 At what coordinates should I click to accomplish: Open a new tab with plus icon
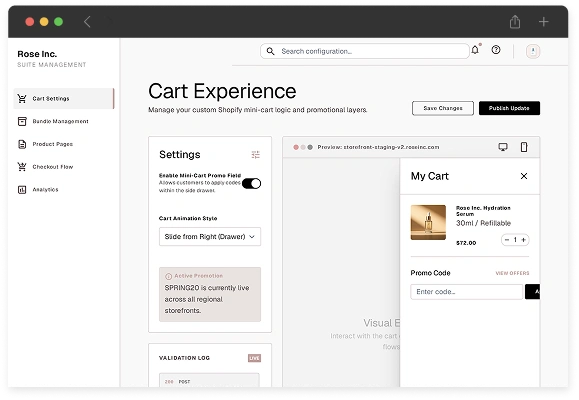point(543,22)
